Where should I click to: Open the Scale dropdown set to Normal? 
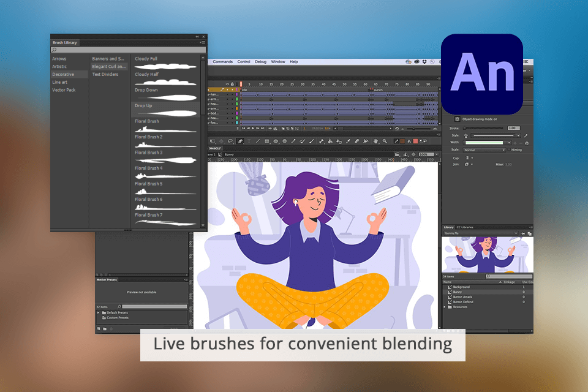click(484, 149)
